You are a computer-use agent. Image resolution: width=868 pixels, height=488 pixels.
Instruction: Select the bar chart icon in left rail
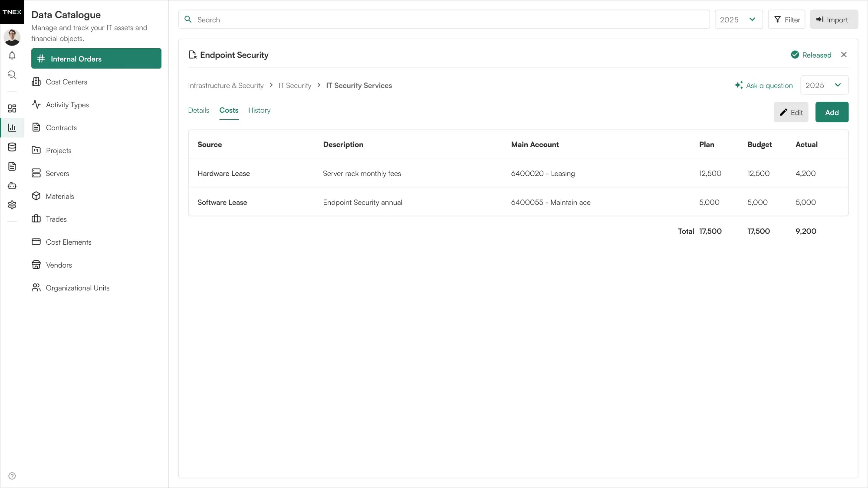(12, 128)
